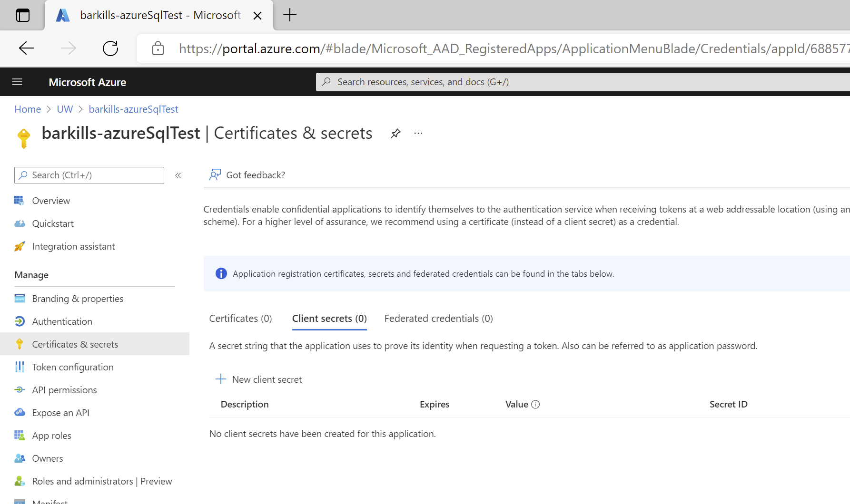The image size is (850, 504).
Task: Close the barkills-azureSqlTest browser tab
Action: point(257,16)
